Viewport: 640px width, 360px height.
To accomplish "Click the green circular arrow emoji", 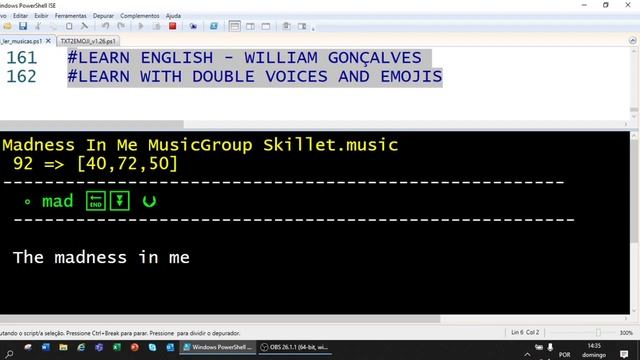I will (x=149, y=201).
